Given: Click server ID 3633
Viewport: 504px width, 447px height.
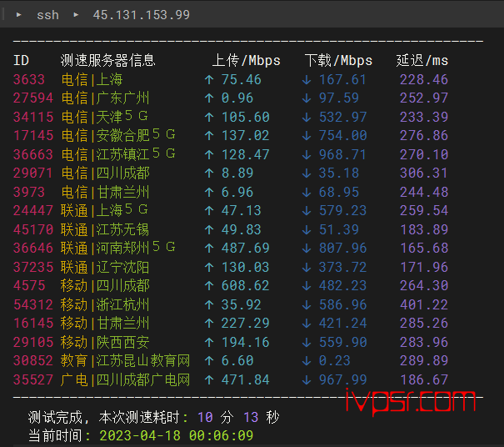Looking at the screenshot, I should (29, 79).
